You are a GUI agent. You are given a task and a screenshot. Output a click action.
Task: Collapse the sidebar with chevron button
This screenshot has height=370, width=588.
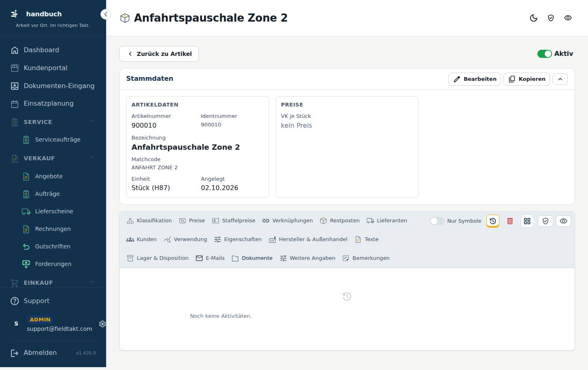point(105,14)
